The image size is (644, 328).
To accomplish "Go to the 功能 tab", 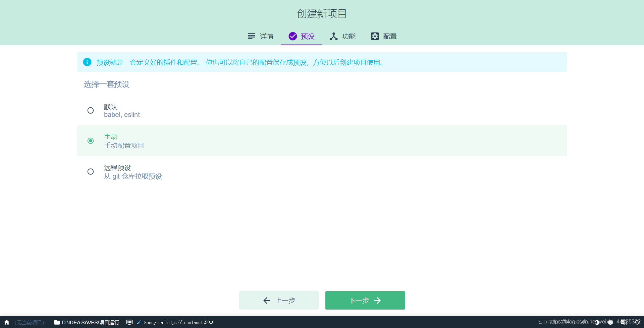I will point(342,36).
